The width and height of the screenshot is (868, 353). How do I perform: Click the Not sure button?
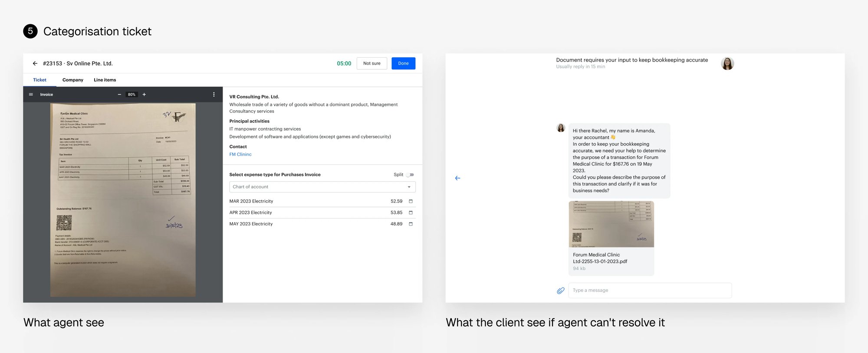point(372,63)
